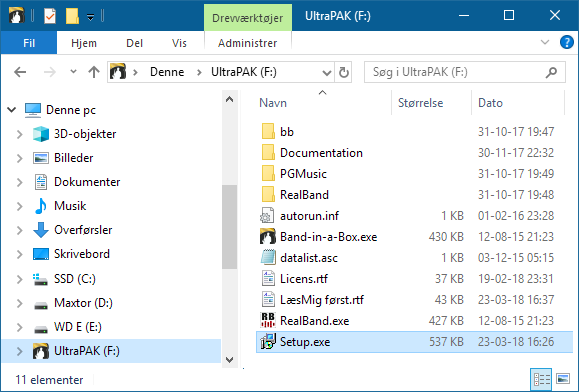This screenshot has height=392, width=579.
Task: Expand the ribbon with the chevron arrow
Action: (545, 42)
